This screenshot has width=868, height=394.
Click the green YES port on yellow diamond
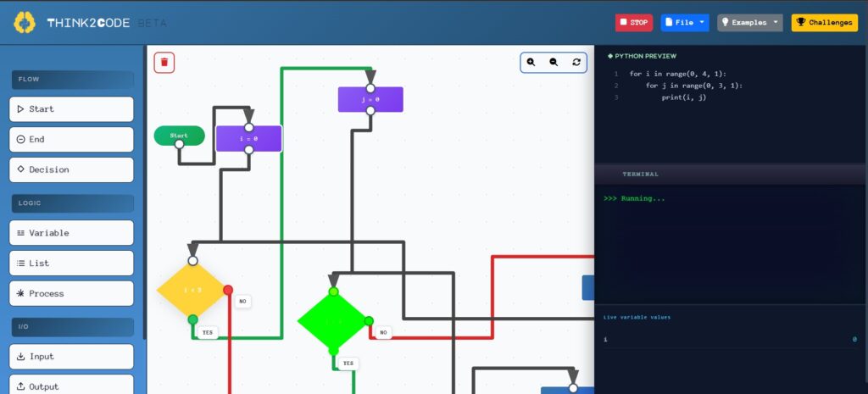[192, 319]
